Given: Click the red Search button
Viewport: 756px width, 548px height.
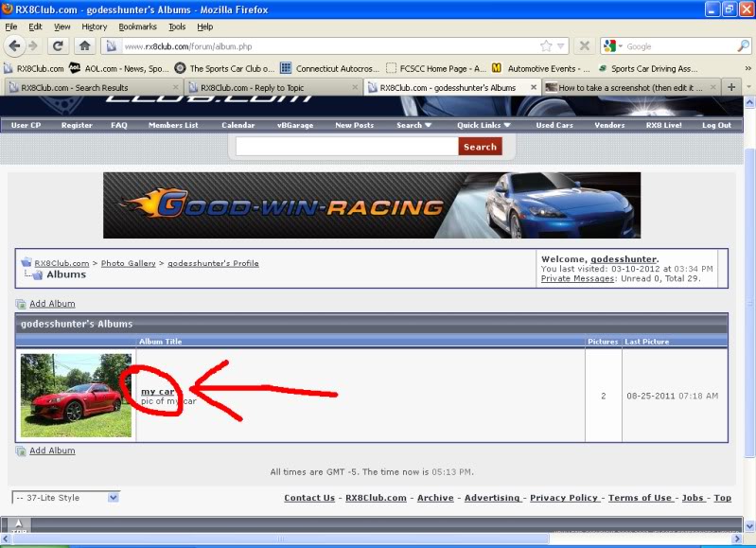Looking at the screenshot, I should 481,147.
